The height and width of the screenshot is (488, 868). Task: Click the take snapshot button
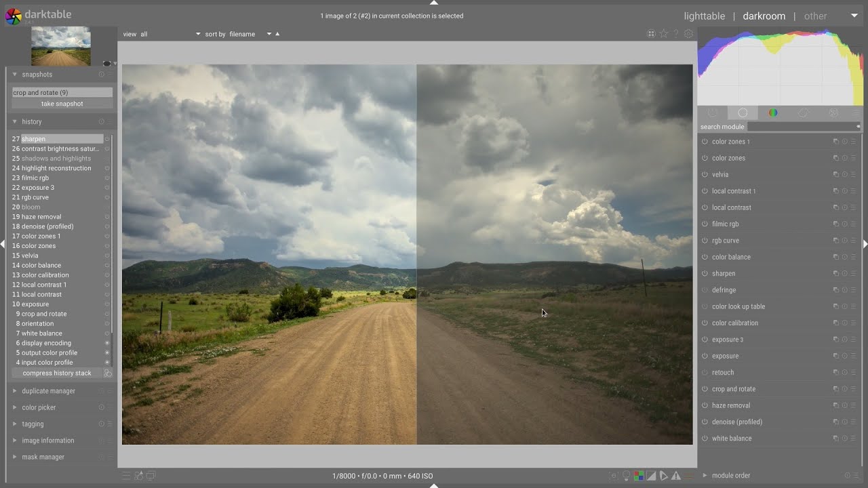click(62, 104)
